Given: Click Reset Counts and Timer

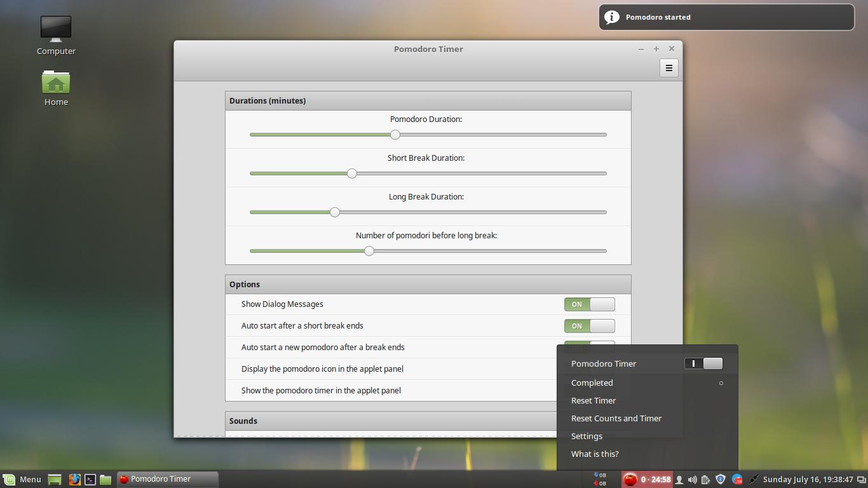Looking at the screenshot, I should coord(616,418).
